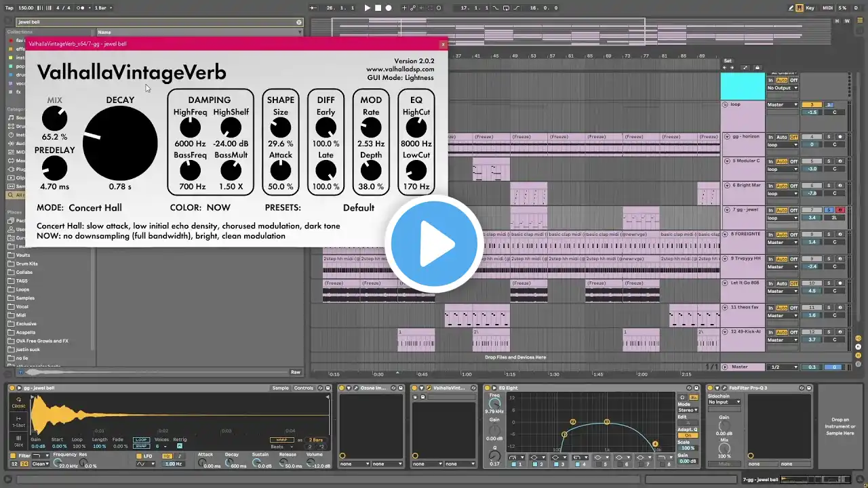Click the MOD Depth knob

pos(371,170)
